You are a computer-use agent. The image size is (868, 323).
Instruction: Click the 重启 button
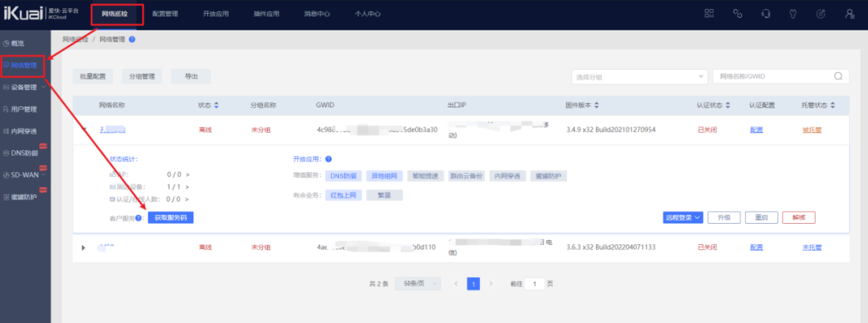[762, 218]
